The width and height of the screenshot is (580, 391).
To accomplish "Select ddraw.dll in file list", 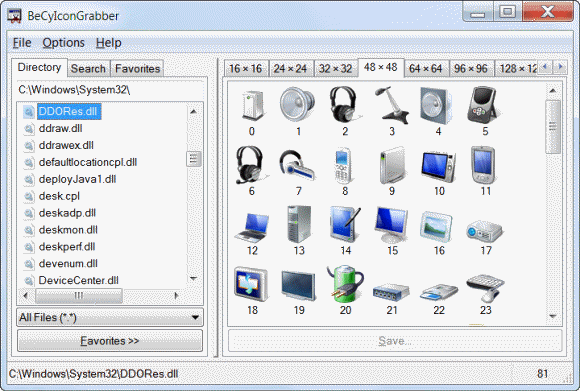I will tap(61, 128).
